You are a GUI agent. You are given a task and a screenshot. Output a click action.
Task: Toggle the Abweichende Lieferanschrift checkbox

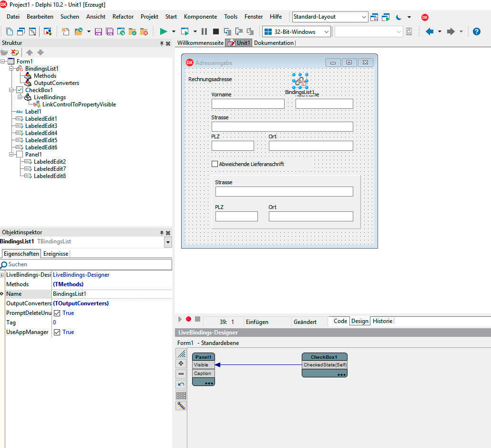tap(215, 164)
